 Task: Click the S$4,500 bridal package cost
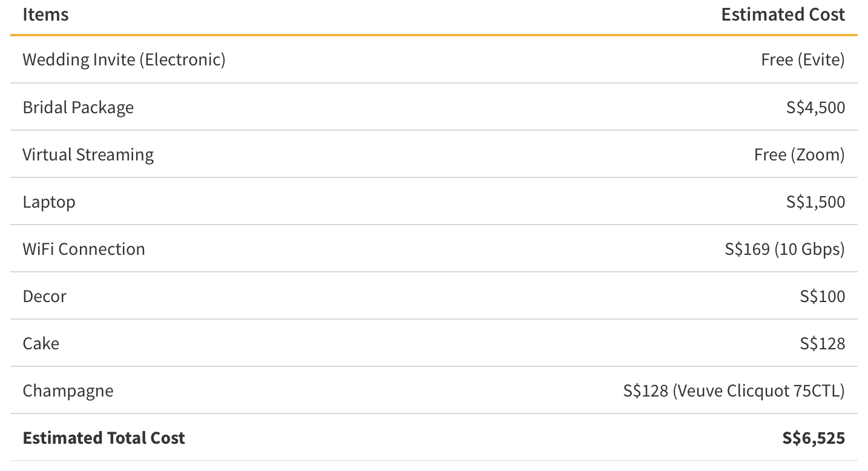pos(815,107)
